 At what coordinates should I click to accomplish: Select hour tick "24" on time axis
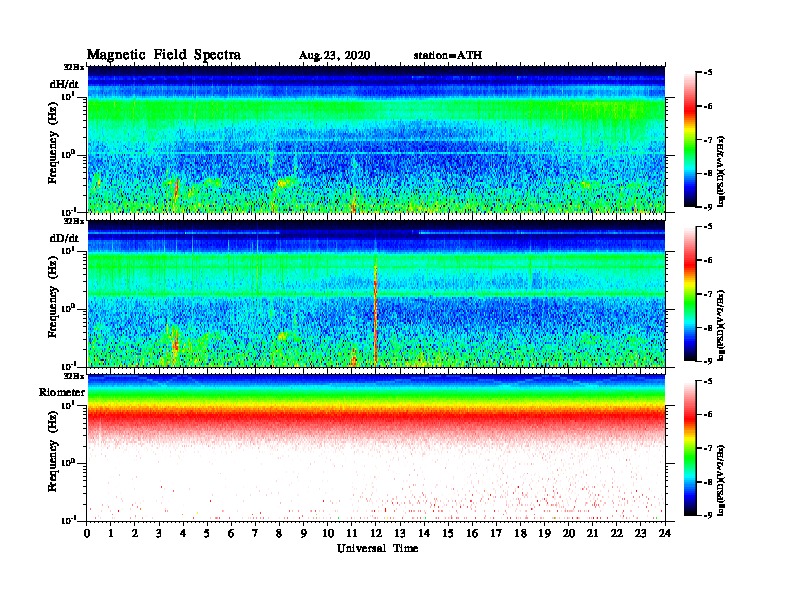665,534
